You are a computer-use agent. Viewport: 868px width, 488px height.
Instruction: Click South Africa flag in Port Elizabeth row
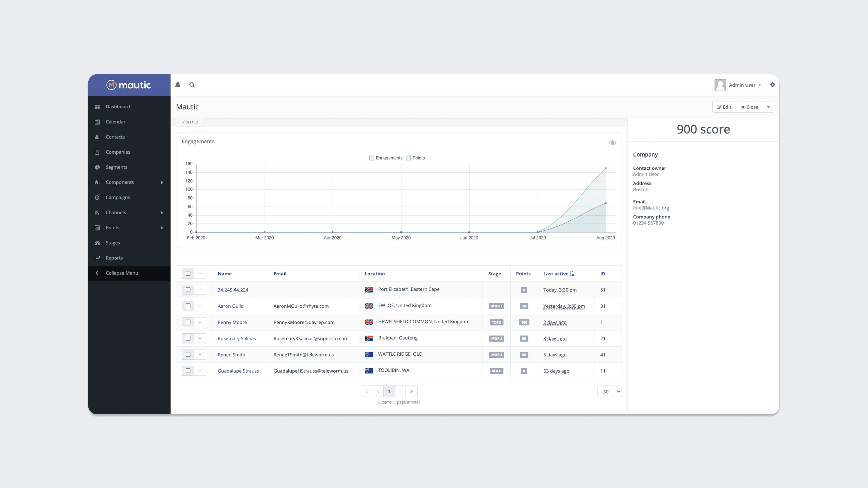[369, 290]
